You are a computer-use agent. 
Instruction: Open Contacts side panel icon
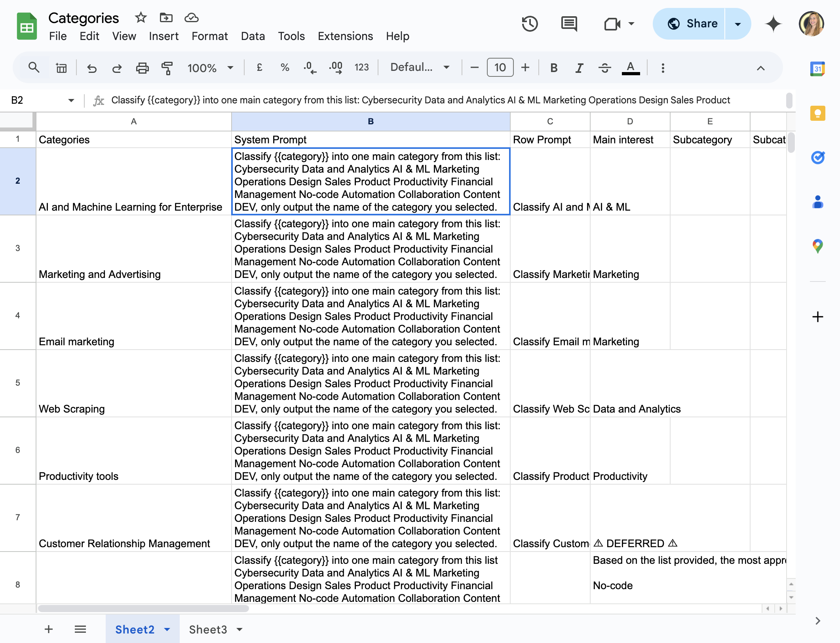click(817, 202)
